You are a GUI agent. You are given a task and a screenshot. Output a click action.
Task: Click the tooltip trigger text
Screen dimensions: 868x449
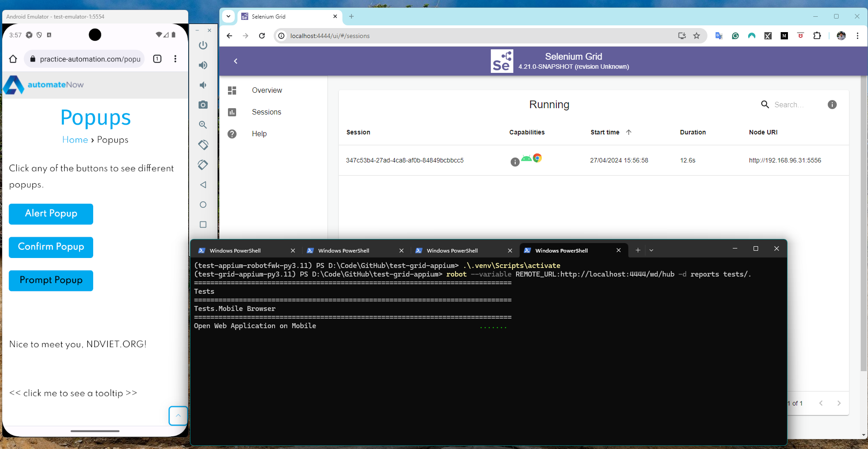click(73, 393)
